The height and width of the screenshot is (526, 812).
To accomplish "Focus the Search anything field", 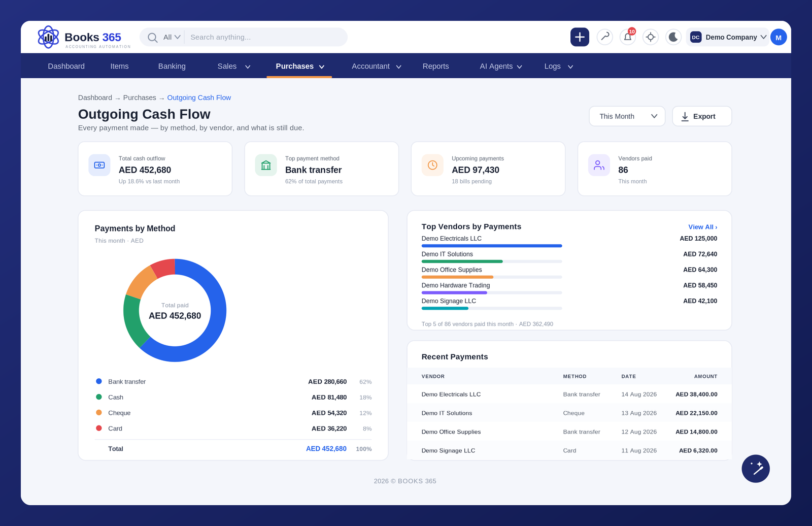I will pos(265,37).
